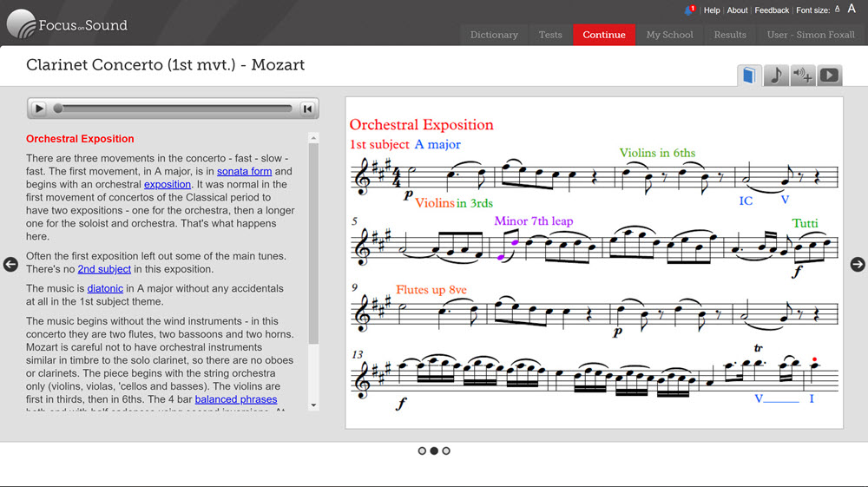Viewport: 868px width, 487px height.
Task: Select the first page dot indicator
Action: coord(422,451)
